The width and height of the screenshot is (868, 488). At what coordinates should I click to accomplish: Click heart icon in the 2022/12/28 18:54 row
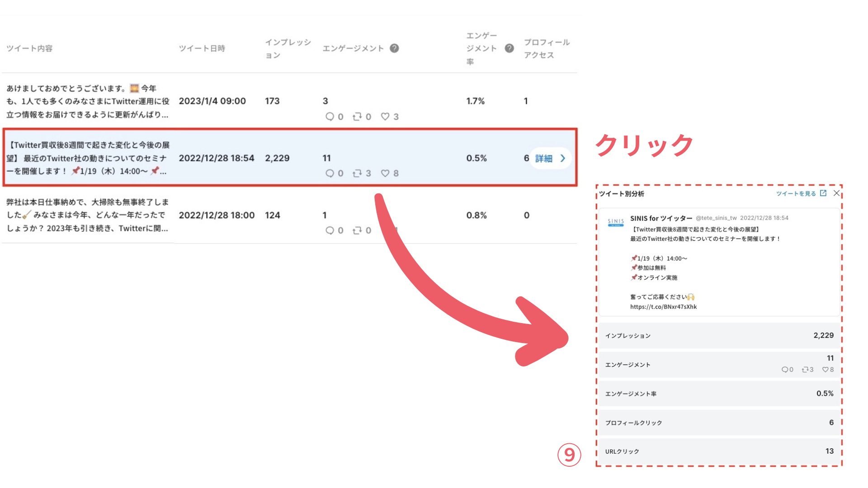(385, 174)
